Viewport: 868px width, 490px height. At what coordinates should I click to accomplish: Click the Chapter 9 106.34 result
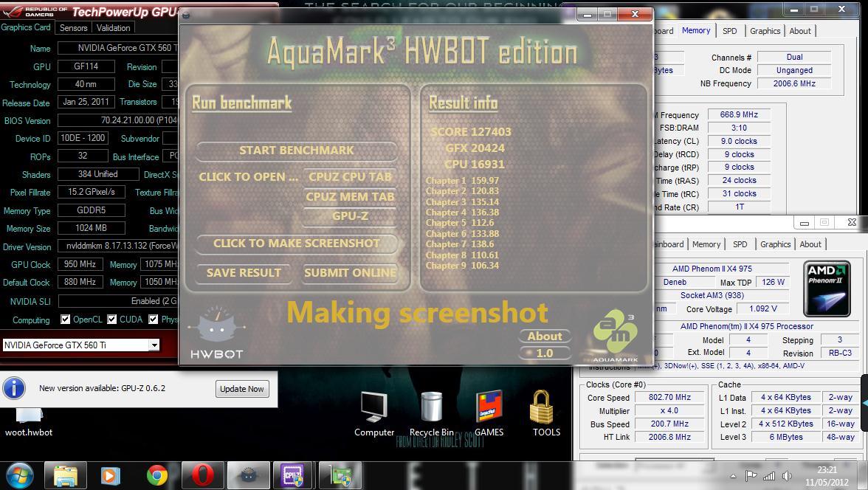[x=462, y=266]
